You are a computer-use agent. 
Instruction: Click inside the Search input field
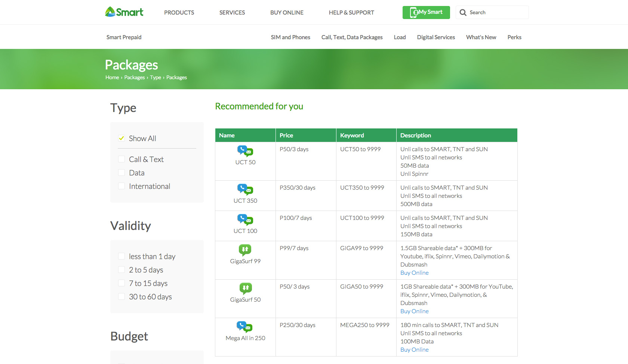coord(493,12)
